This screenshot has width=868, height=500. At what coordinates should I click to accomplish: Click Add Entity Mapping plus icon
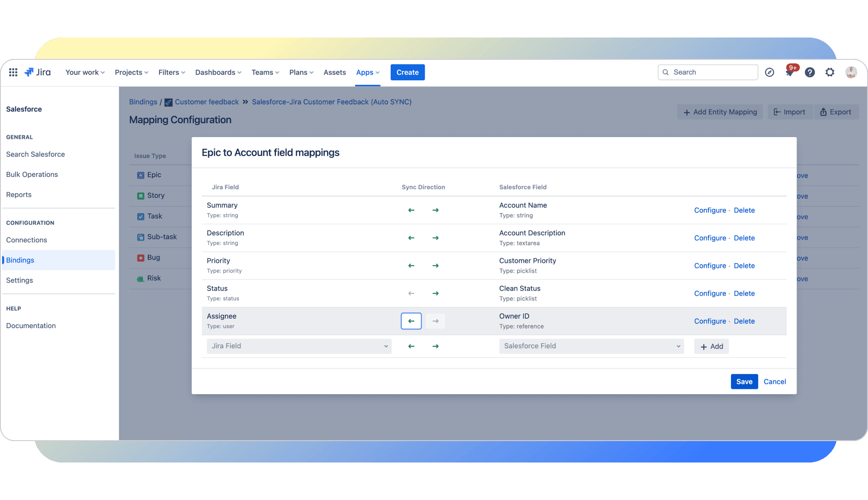(687, 112)
